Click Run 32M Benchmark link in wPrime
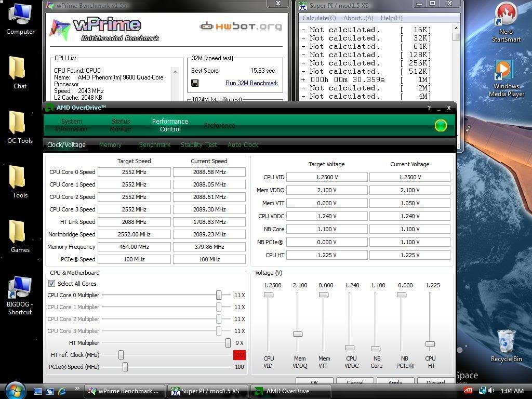 pyautogui.click(x=251, y=83)
